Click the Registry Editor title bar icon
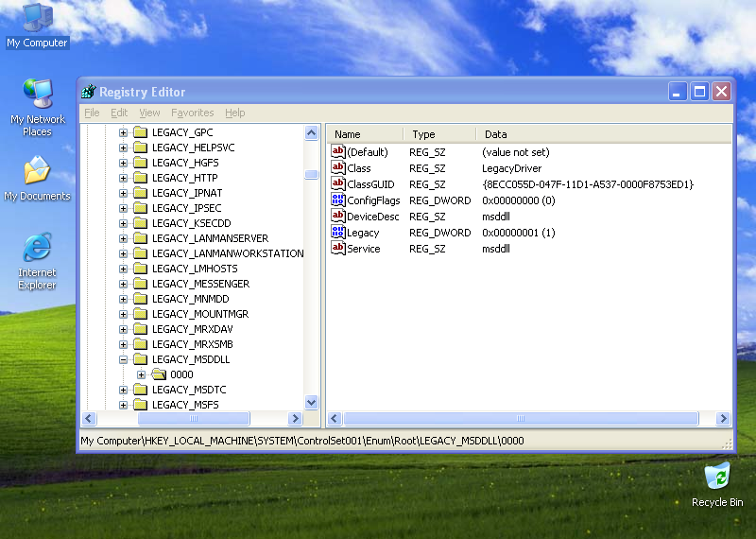Screen dimensions: 756x539 (x=88, y=91)
